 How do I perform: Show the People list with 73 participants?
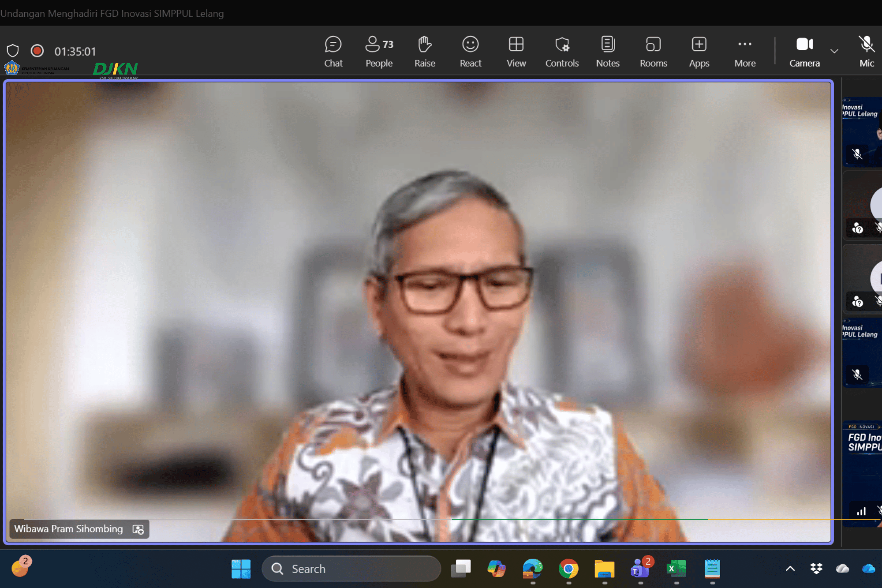(379, 52)
